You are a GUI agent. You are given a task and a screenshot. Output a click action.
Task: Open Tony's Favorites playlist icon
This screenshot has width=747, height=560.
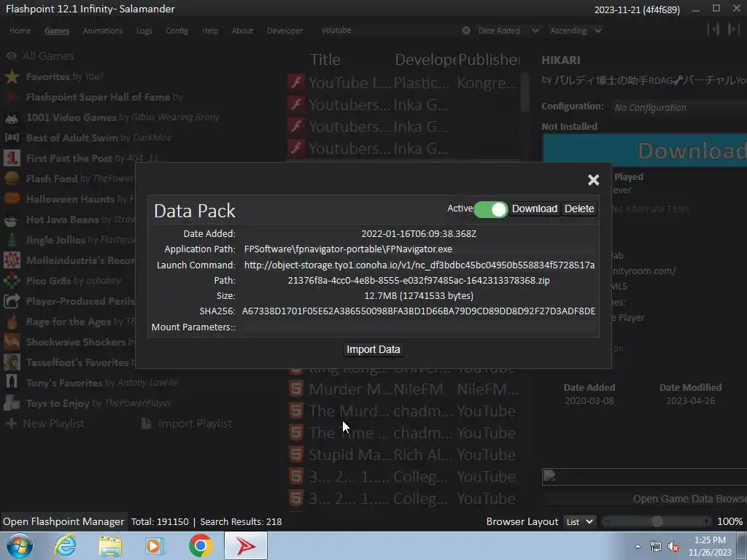click(x=12, y=383)
